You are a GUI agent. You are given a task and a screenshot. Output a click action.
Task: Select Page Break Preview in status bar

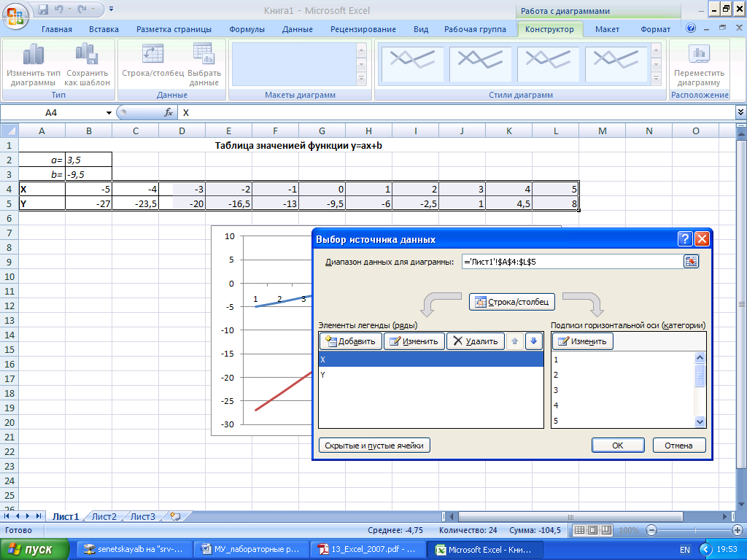click(606, 530)
